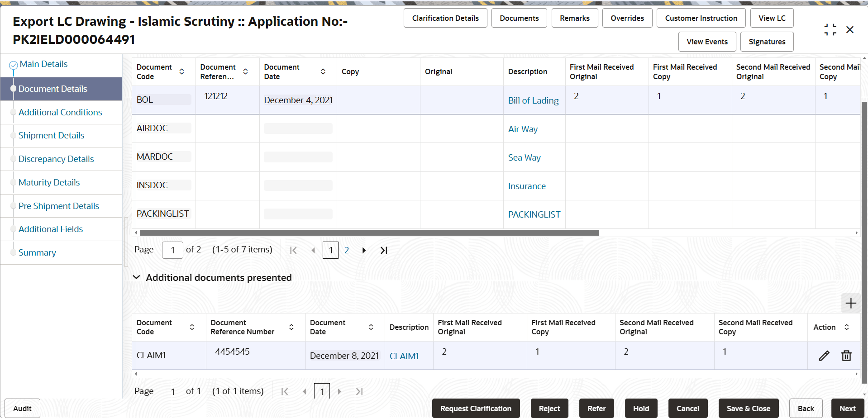Collapse the Additional documents presented section

[137, 277]
